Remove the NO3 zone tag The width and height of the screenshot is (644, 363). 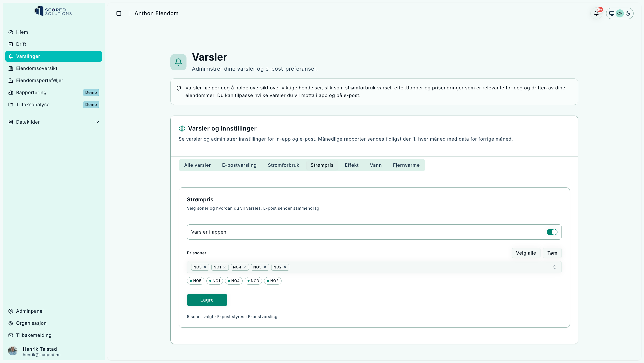(265, 267)
